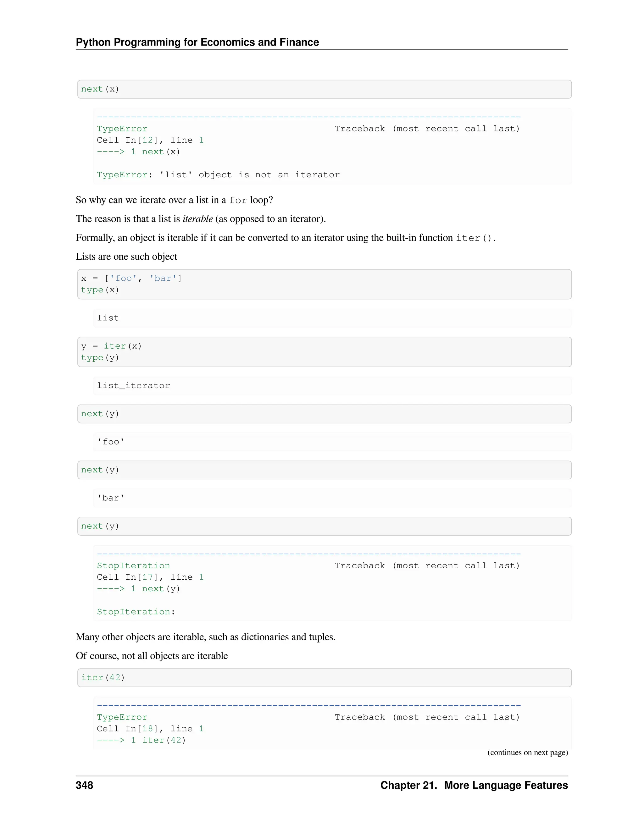Click the code cell 'iter(42)'

[x=324, y=678]
